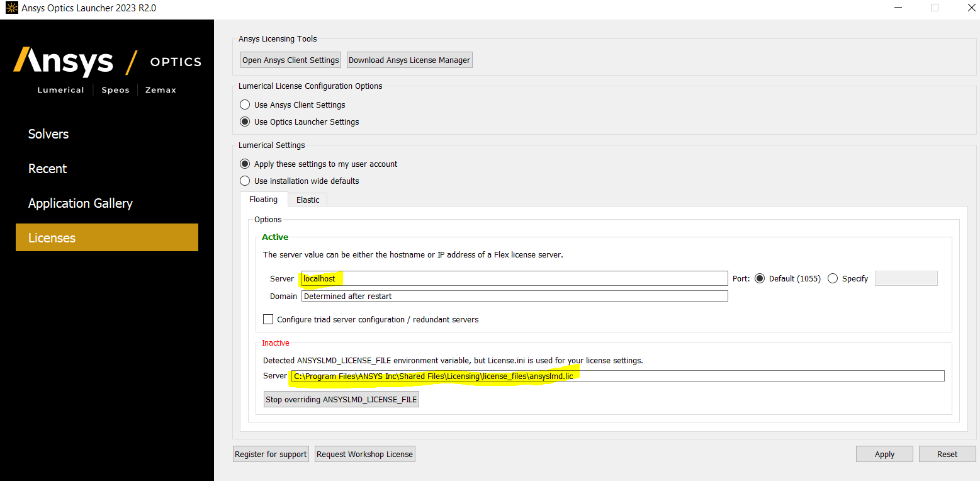Switch to the Elastic tab

point(308,200)
